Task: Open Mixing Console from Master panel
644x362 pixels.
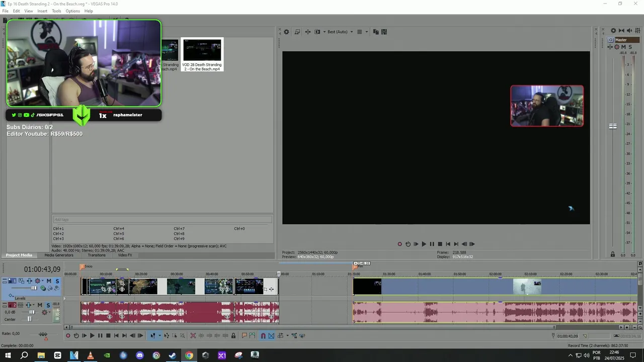Action: tap(637, 31)
